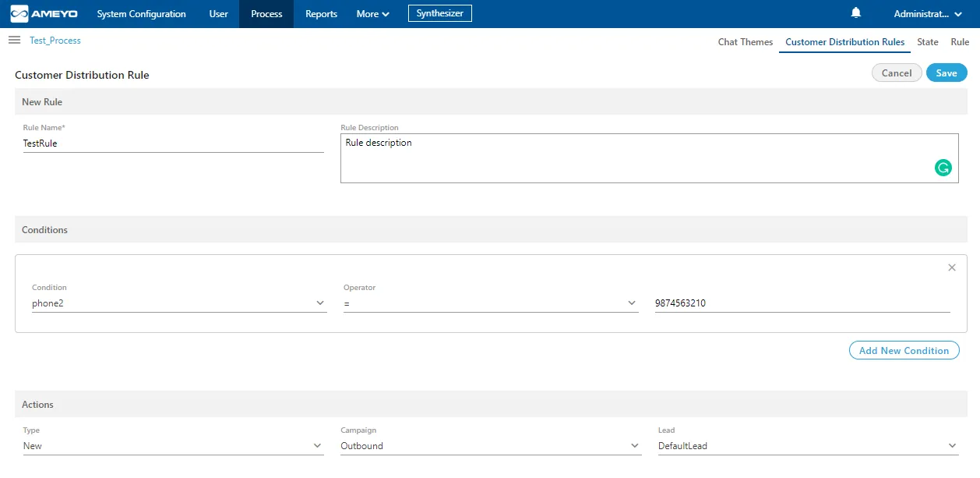Cancel the new rule
The width and height of the screenshot is (980, 478).
(897, 73)
